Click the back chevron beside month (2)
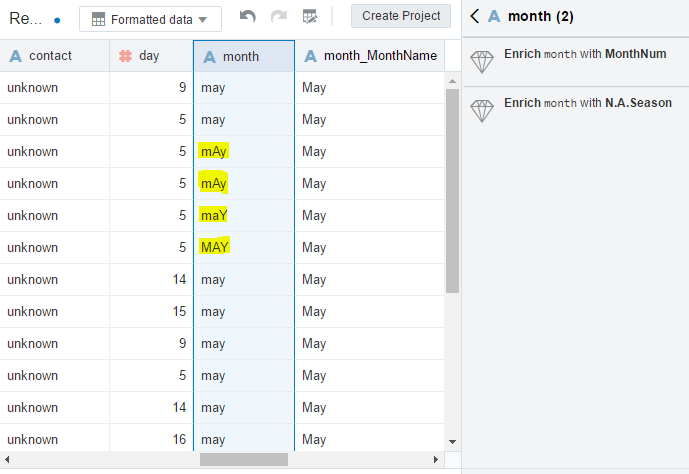 [475, 16]
